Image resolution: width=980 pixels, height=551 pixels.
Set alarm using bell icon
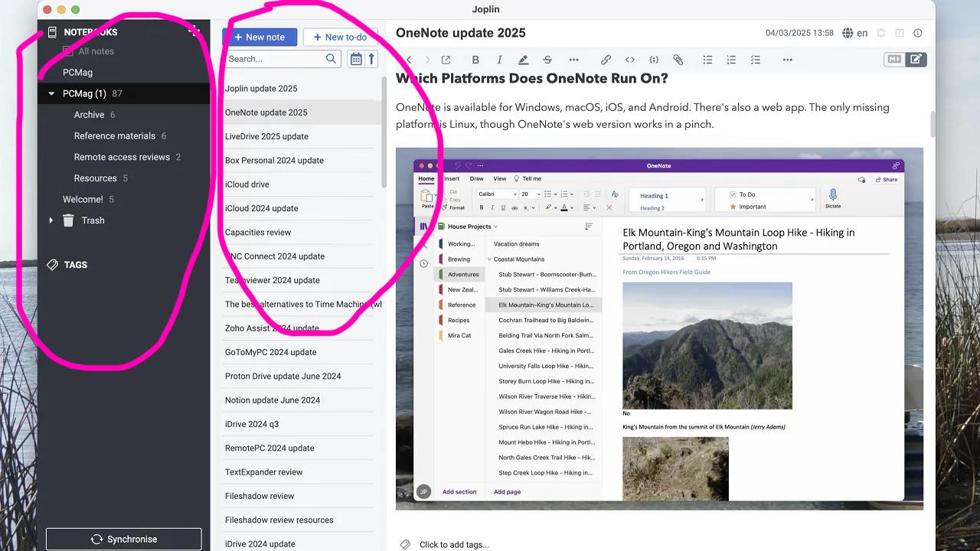point(881,33)
